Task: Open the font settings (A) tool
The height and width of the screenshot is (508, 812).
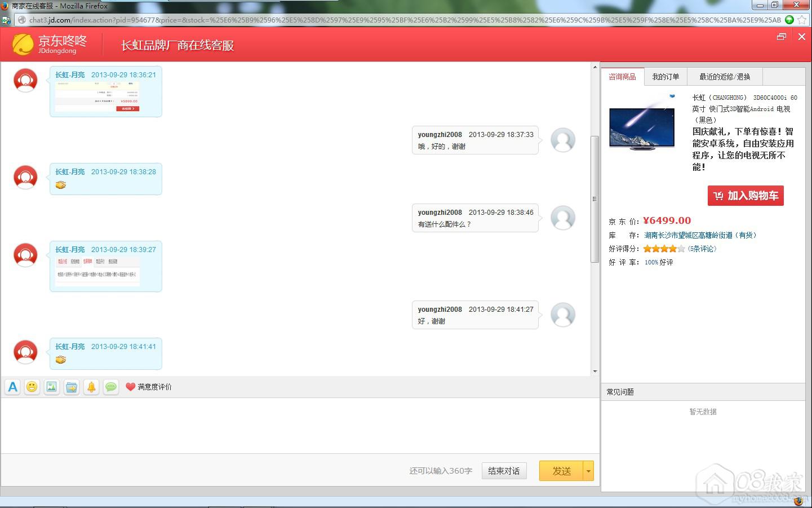Action: [13, 387]
